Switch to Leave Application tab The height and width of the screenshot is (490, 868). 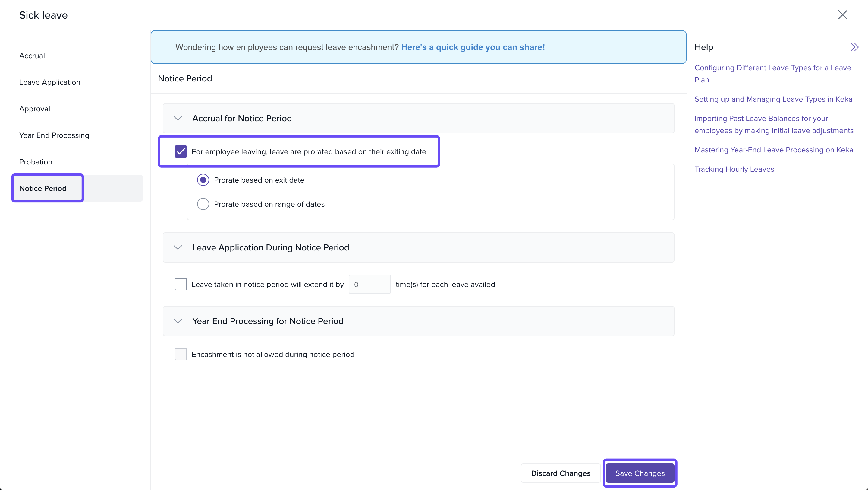[x=49, y=82]
